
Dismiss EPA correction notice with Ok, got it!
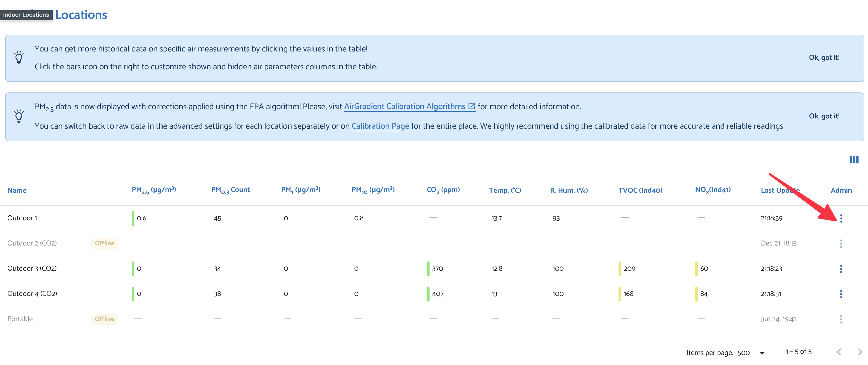point(824,116)
